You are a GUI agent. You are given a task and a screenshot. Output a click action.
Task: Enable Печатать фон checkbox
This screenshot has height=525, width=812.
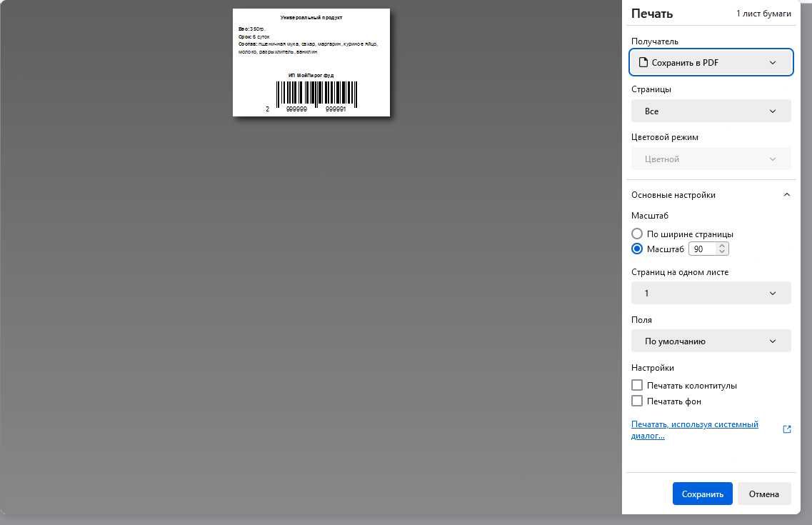tap(637, 401)
